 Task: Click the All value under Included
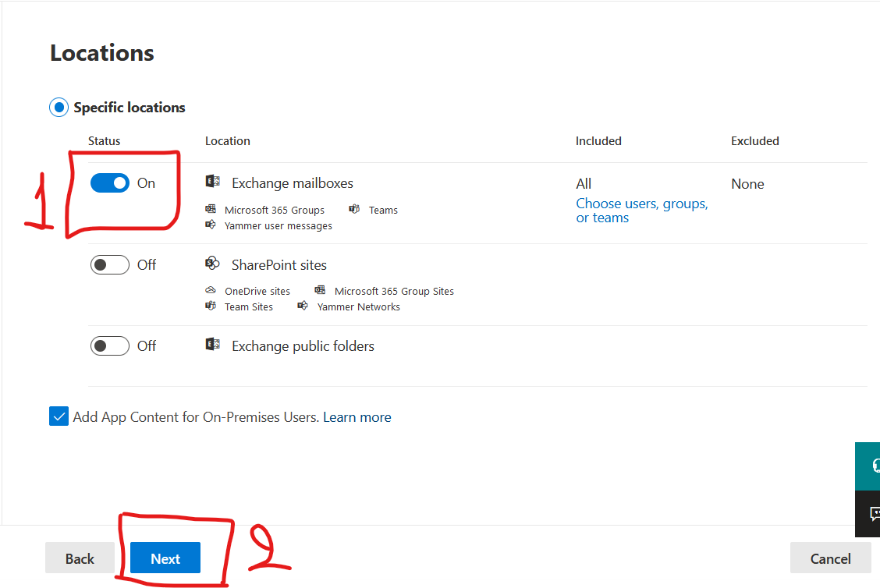[x=584, y=184]
